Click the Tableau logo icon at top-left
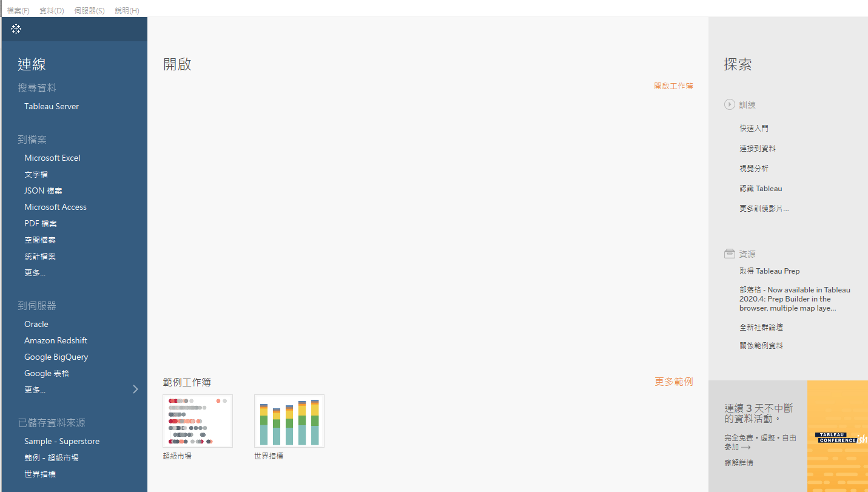 point(16,29)
